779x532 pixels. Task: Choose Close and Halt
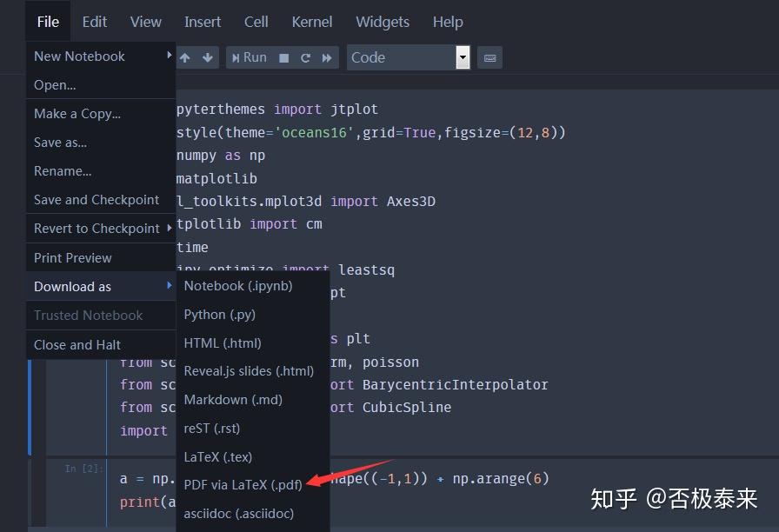pyautogui.click(x=77, y=344)
